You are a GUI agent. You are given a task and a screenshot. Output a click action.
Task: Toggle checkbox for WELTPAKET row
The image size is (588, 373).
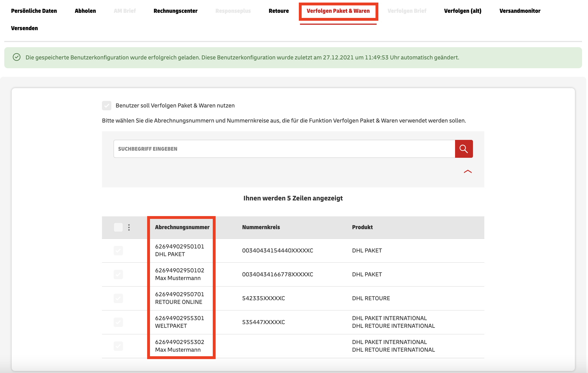tap(118, 322)
